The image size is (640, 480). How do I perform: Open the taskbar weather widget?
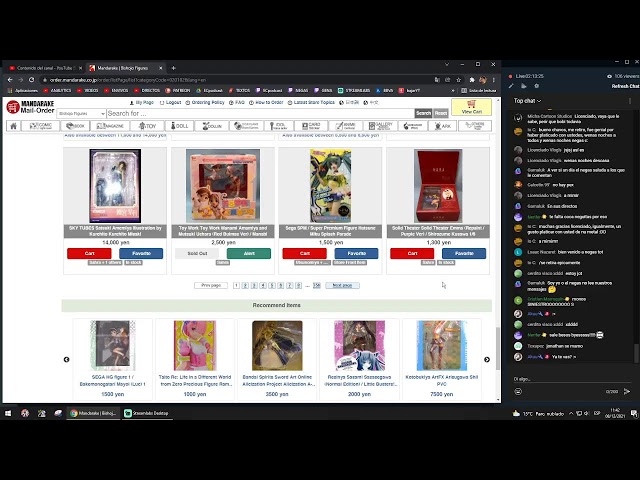point(538,413)
